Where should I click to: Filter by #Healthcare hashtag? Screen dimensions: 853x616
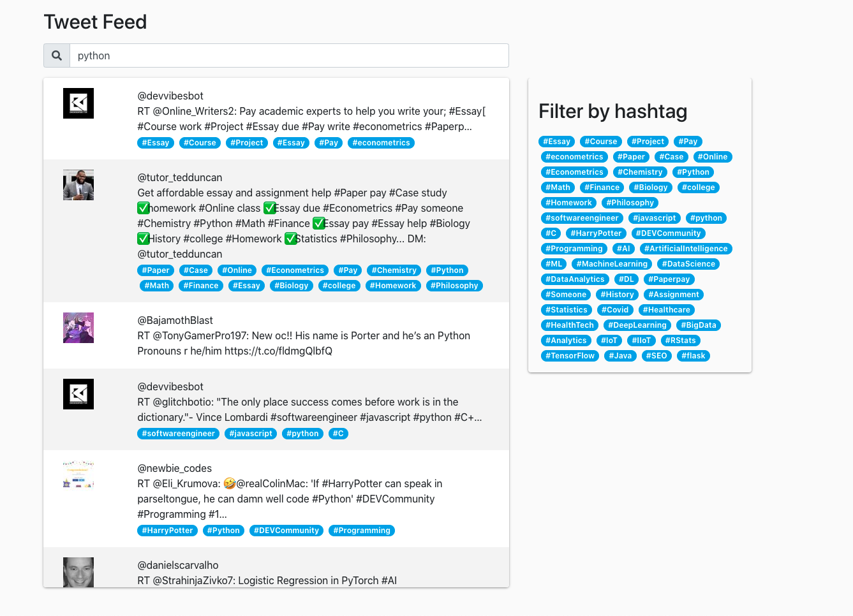tap(666, 310)
